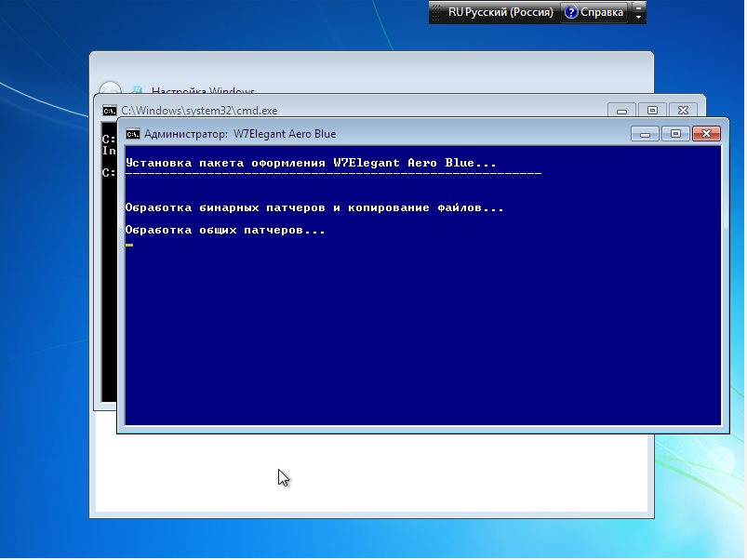Open the RU Русский (Россия) language selector
Image resolution: width=747 pixels, height=560 pixels.
point(500,12)
